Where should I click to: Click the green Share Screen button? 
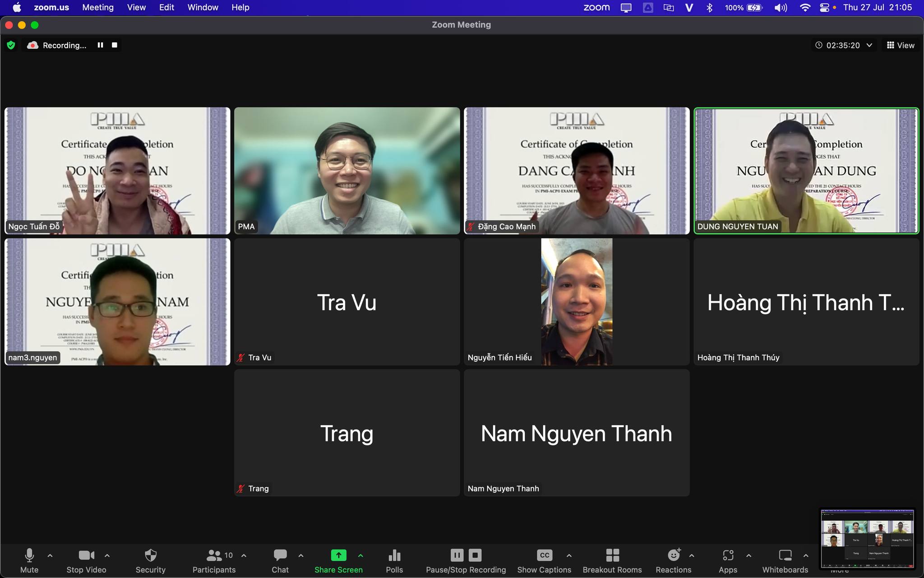(338, 560)
